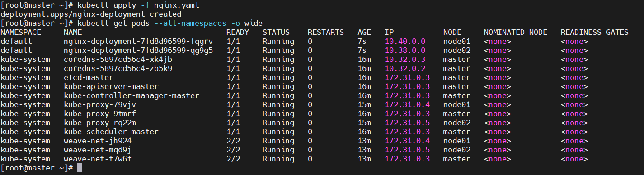644x175 pixels.
Task: Click Running status of coredns-5897cd56c4-xk4jb
Action: pos(278,59)
